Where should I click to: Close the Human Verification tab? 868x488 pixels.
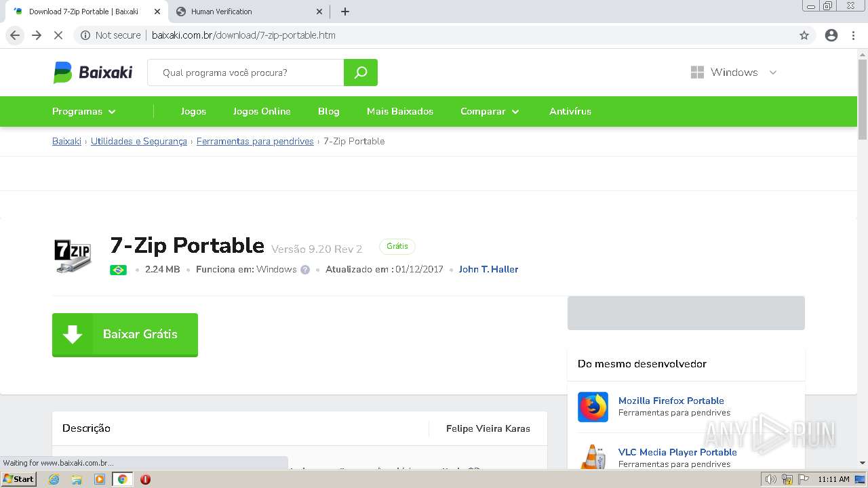click(x=319, y=12)
